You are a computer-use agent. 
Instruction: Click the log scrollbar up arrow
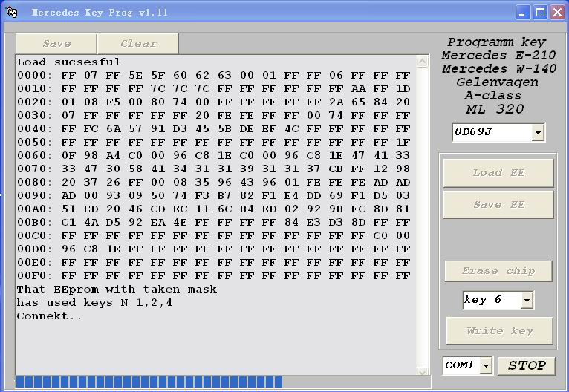point(422,62)
